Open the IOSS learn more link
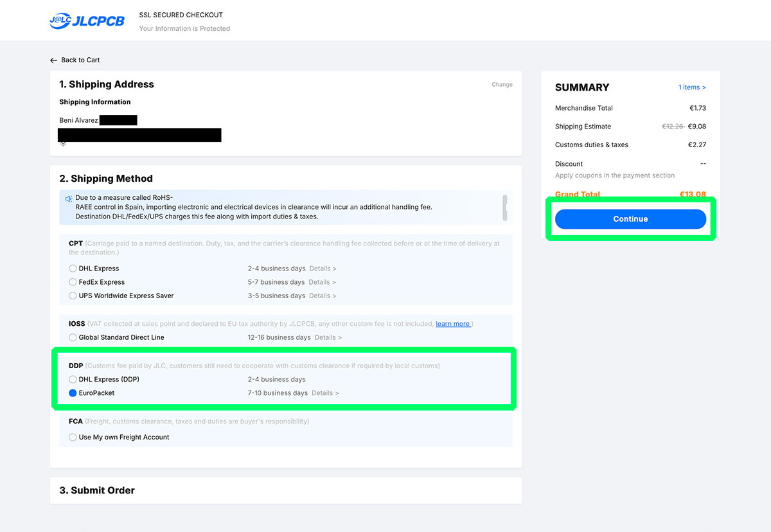The height and width of the screenshot is (532, 771). (453, 324)
